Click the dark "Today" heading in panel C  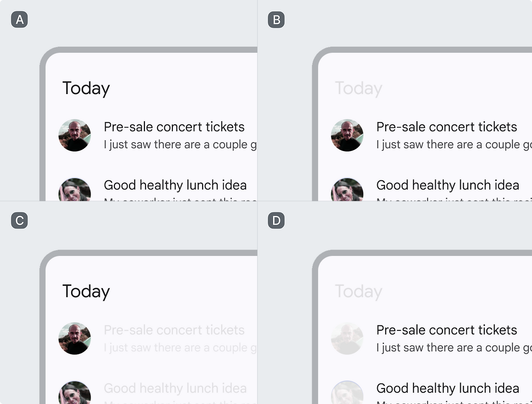86,291
